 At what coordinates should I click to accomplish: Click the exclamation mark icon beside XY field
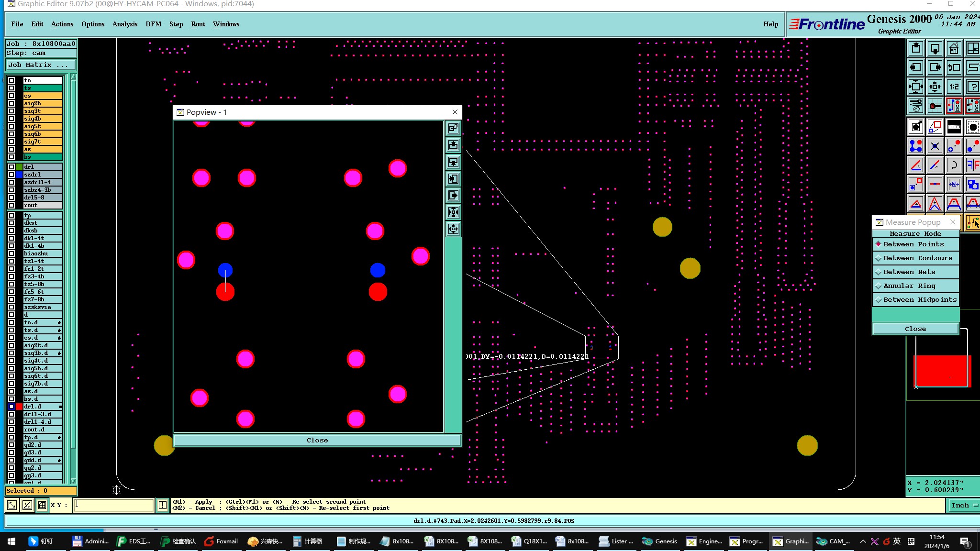coord(163,505)
